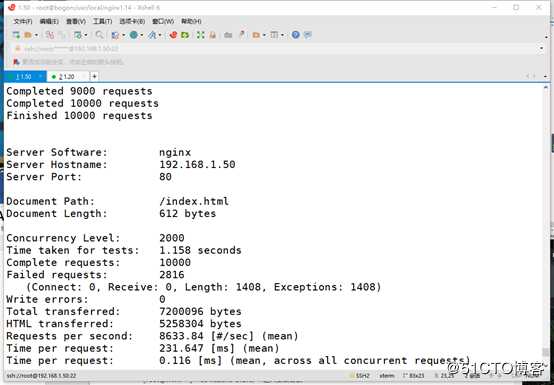
Task: Click the window layout toolbar icon
Action: click(274, 35)
